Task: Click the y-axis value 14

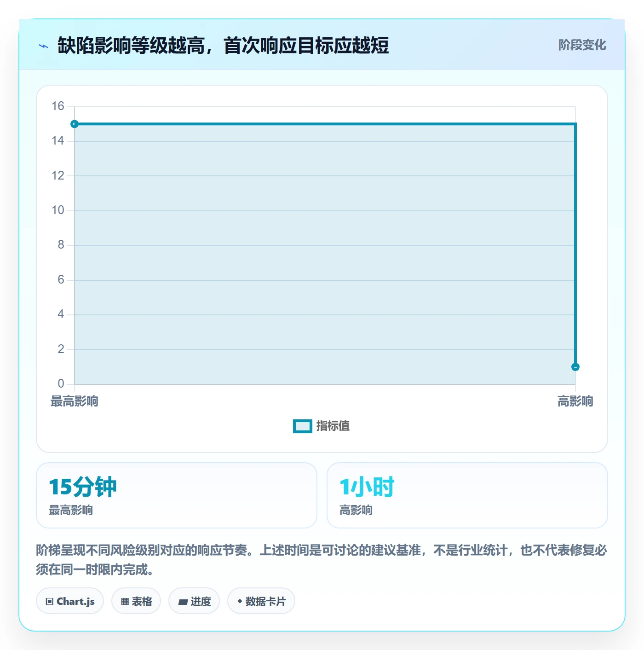Action: coord(58,141)
